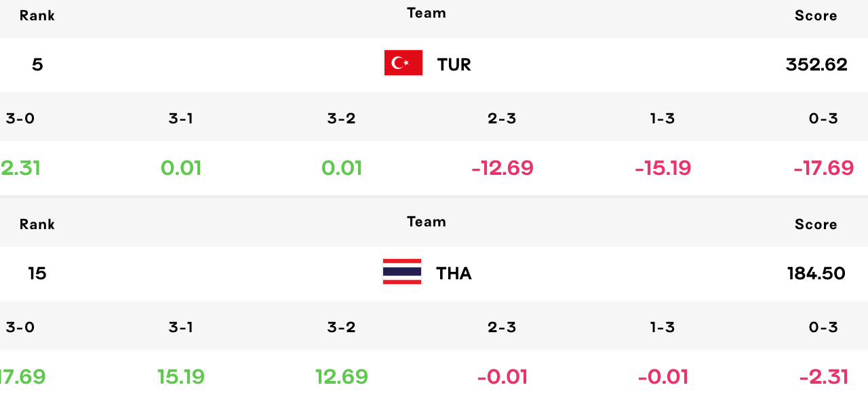868x402 pixels.
Task: Select Turkey's 0-3 value -17.69
Action: (824, 168)
